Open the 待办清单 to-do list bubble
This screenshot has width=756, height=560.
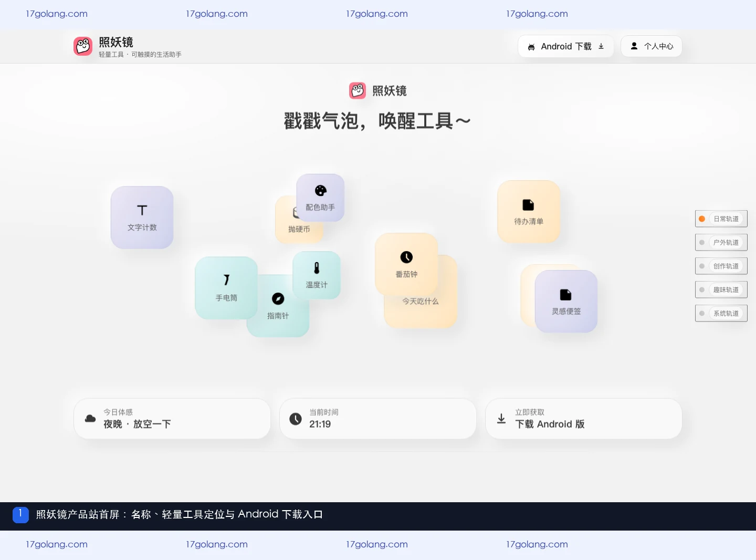click(529, 212)
